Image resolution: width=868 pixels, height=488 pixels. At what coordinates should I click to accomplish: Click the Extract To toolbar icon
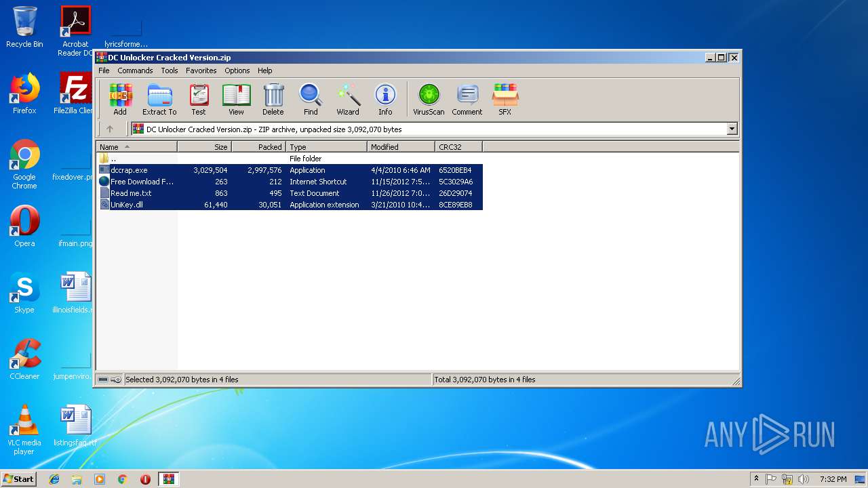point(159,100)
